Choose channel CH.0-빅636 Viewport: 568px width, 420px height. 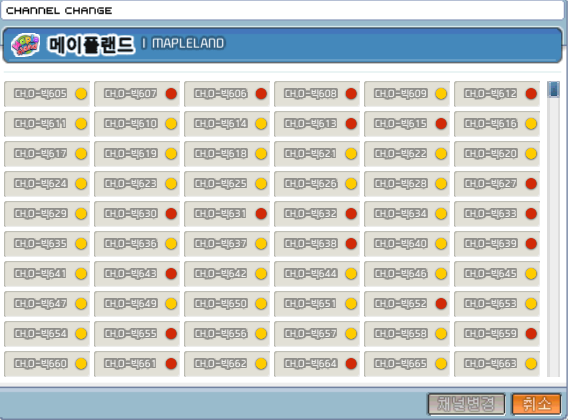tap(137, 244)
